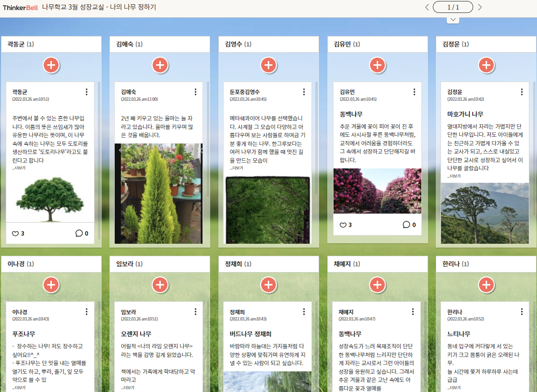Click plus button in 한리나 column
The height and width of the screenshot is (392, 537).
tap(487, 285)
